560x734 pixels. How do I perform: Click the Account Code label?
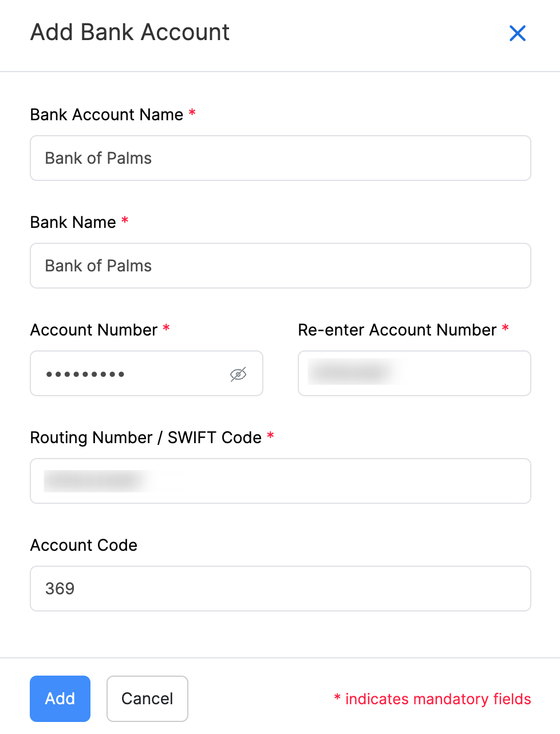pyautogui.click(x=84, y=545)
